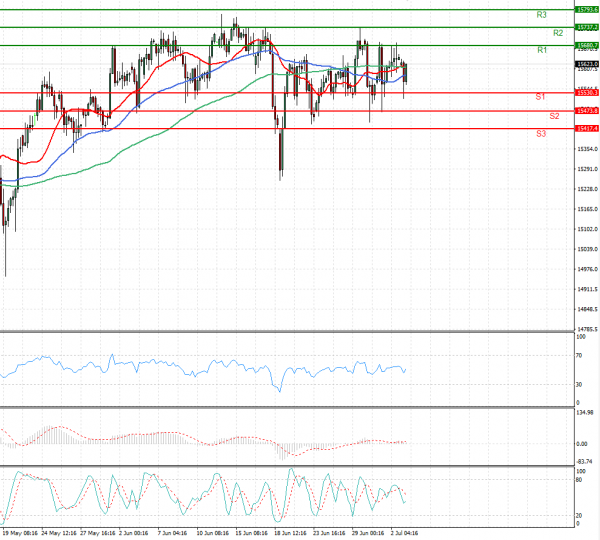Select the green 15793.6 price tag
The width and height of the screenshot is (600, 540).
[587, 10]
